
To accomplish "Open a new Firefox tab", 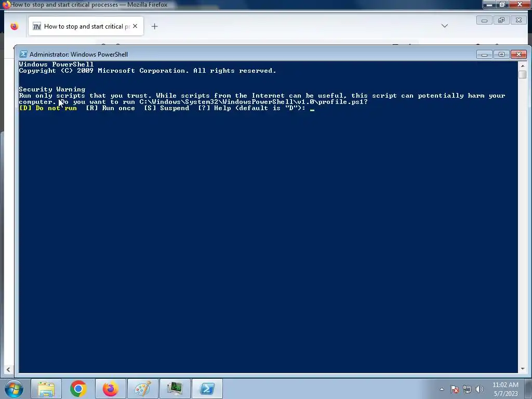I will click(154, 26).
